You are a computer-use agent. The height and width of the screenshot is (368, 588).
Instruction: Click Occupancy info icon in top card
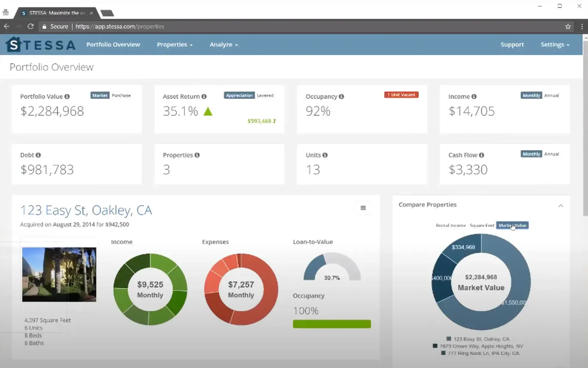tap(341, 96)
